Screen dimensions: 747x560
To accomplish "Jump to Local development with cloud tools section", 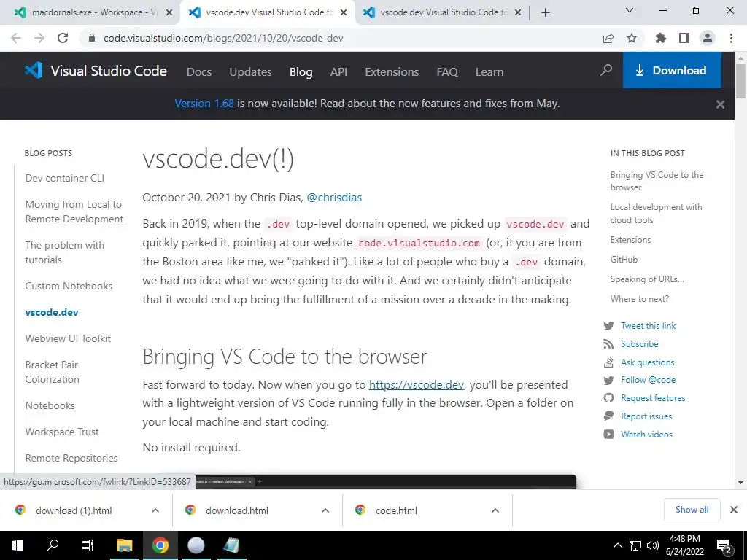I will click(656, 214).
